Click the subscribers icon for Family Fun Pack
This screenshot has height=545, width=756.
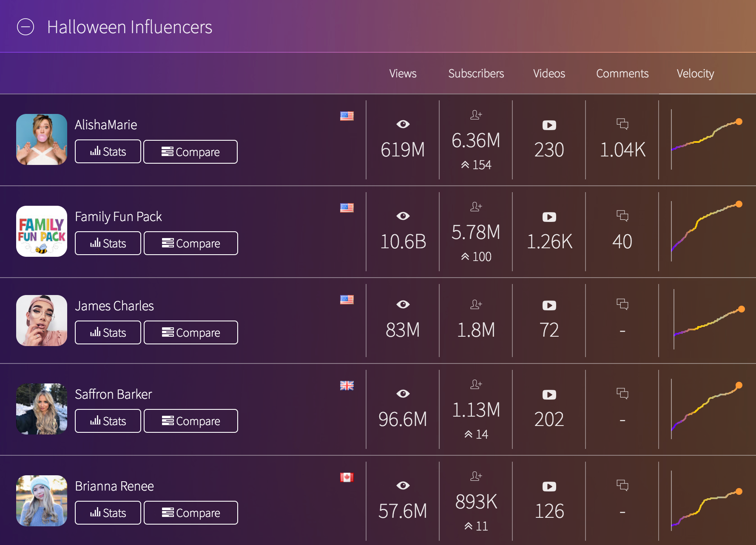(x=476, y=207)
